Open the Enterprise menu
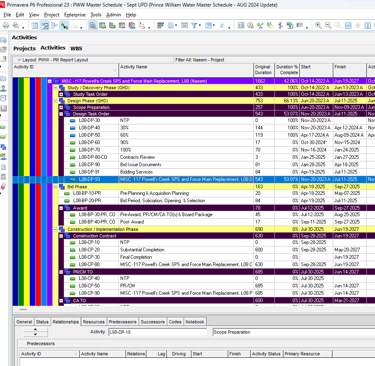This screenshot has height=366, width=375. click(x=75, y=15)
